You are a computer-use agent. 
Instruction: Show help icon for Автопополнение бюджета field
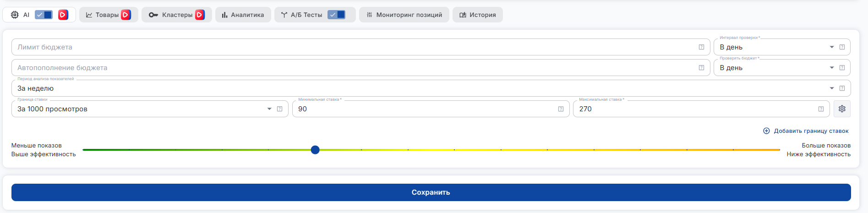pyautogui.click(x=701, y=68)
